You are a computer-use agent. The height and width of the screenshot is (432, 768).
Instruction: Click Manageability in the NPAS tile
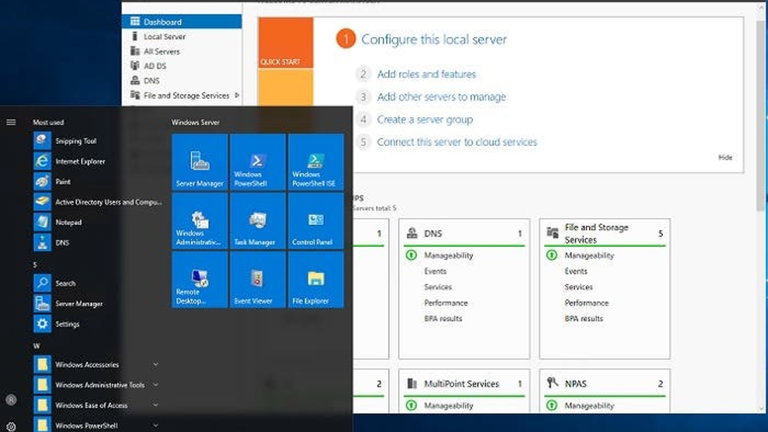click(x=589, y=406)
